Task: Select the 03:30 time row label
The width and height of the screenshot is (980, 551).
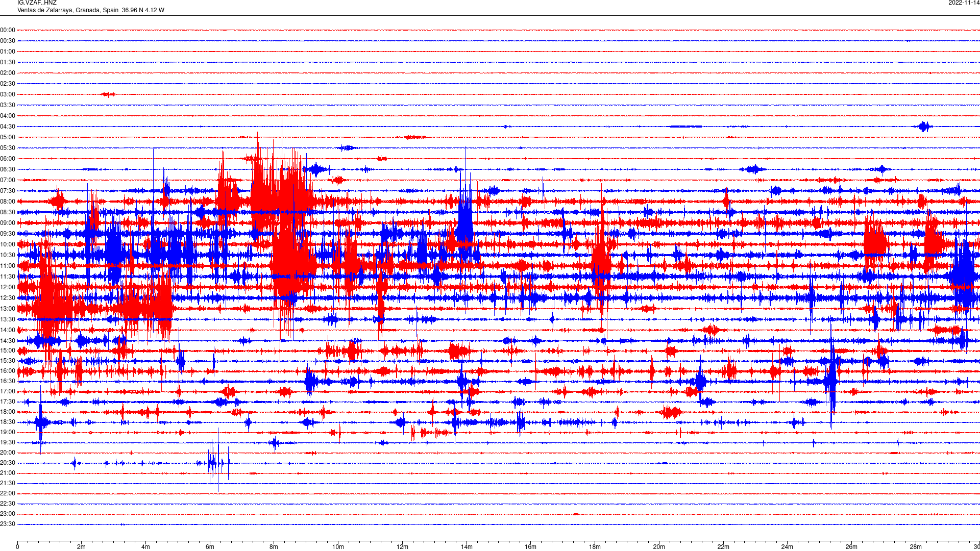Action: click(8, 105)
